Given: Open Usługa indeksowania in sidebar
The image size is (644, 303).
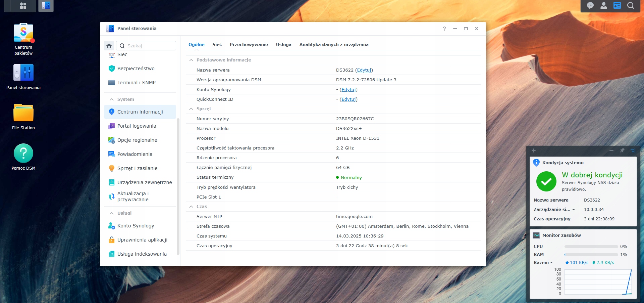Looking at the screenshot, I should point(140,254).
